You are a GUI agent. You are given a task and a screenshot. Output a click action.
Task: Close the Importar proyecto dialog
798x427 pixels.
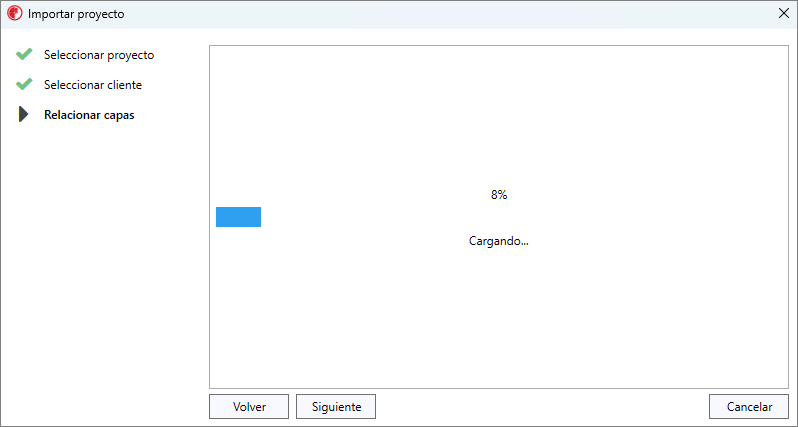(x=784, y=14)
